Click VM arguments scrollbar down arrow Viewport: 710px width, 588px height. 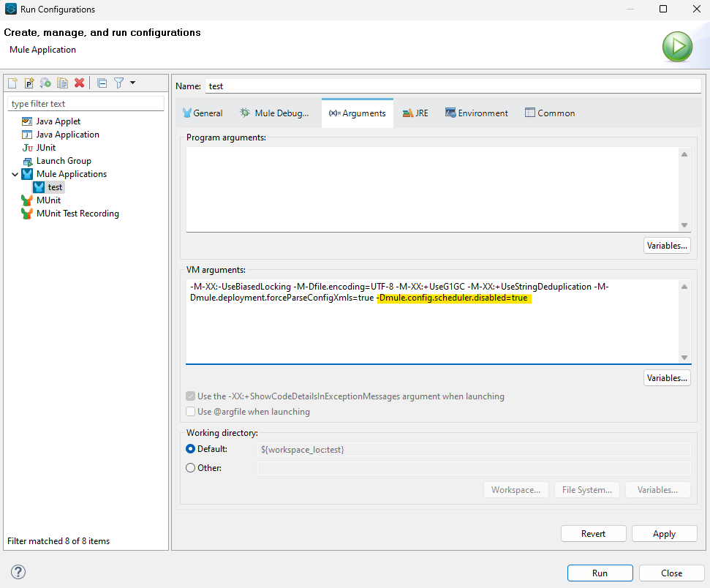click(x=684, y=358)
